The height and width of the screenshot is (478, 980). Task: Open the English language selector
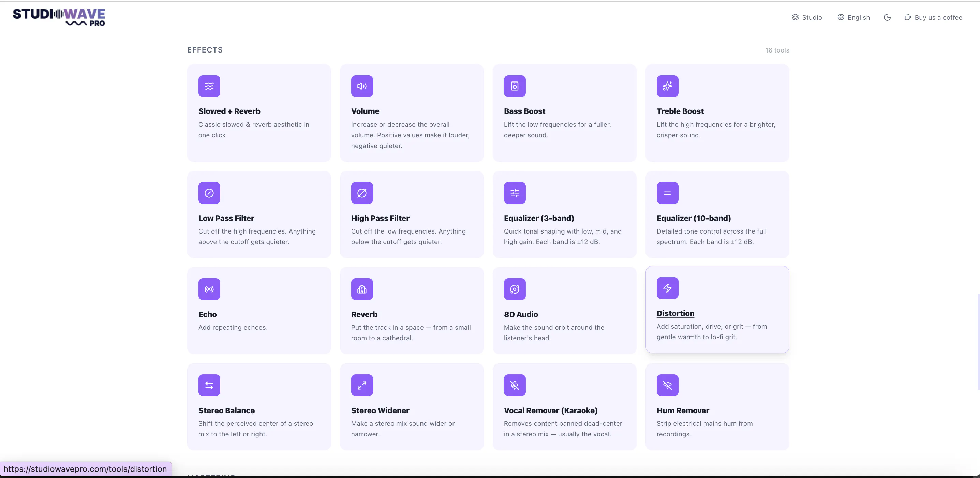[x=853, y=17]
